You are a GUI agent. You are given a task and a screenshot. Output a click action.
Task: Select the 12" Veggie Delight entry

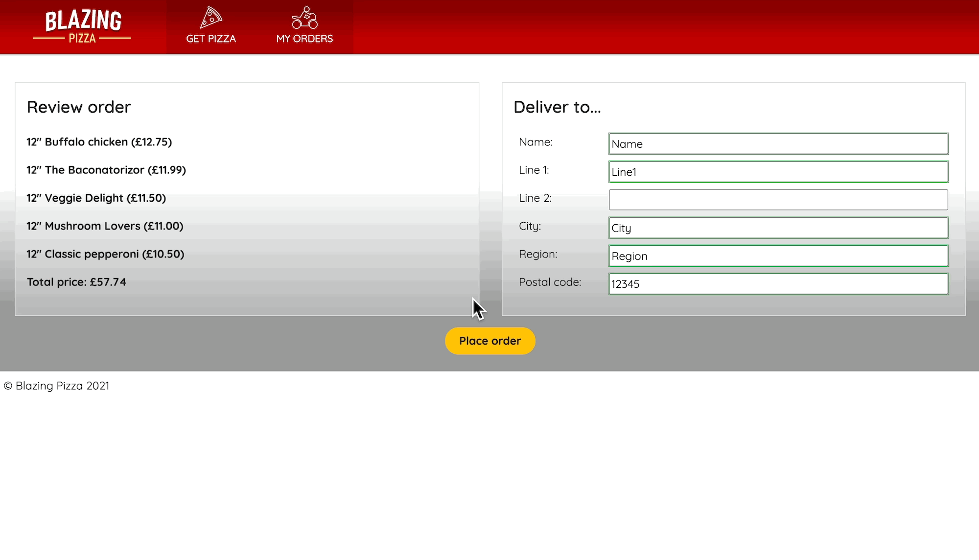coord(96,198)
